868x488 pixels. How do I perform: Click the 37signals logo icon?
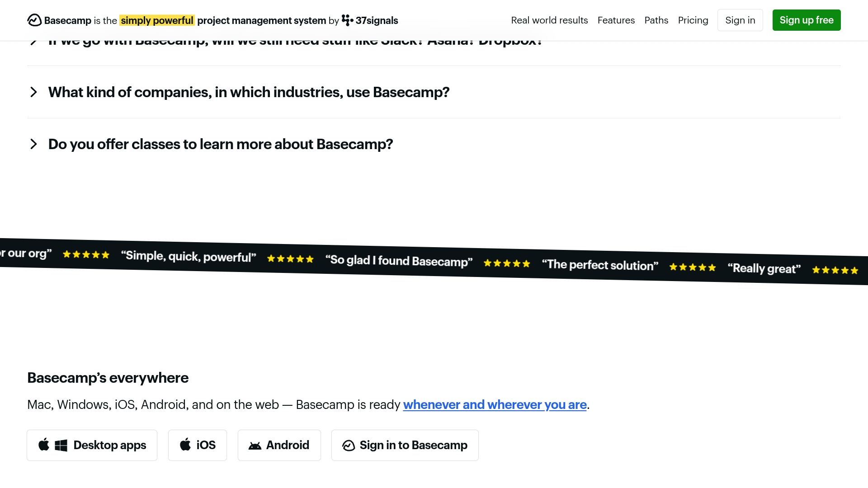click(x=347, y=20)
